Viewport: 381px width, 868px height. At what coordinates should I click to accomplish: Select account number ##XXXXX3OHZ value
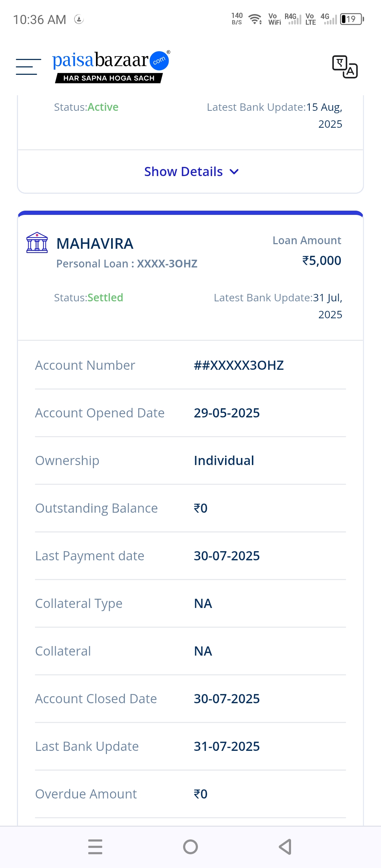click(238, 366)
